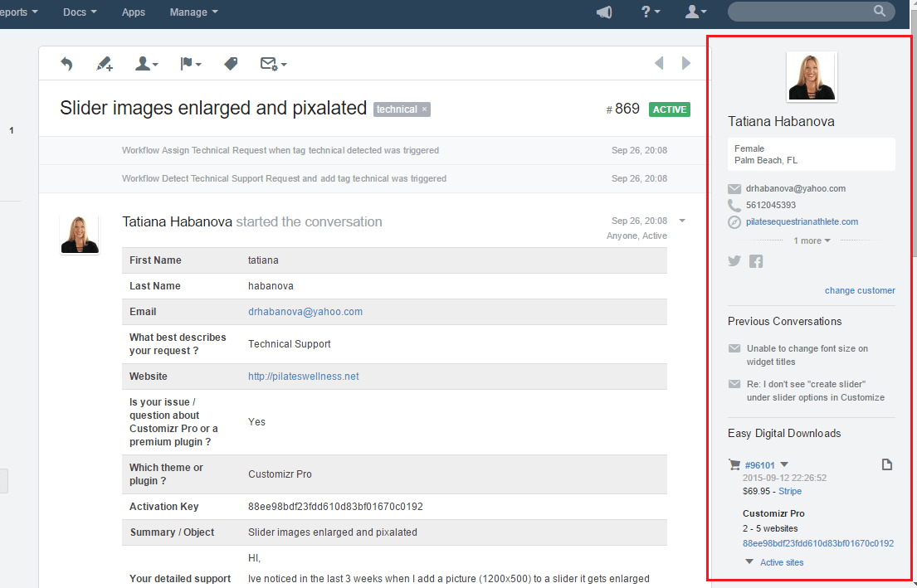The image size is (917, 588).
Task: Expand '1 more' customer details
Action: [x=811, y=241]
